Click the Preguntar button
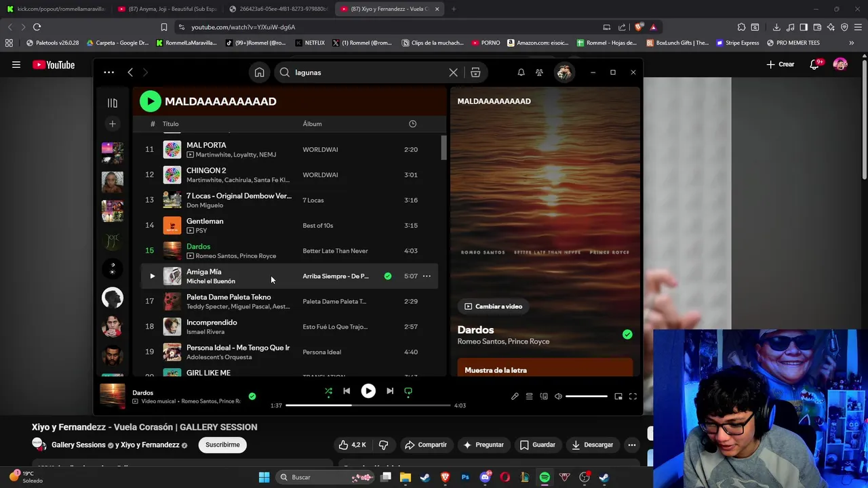This screenshot has height=488, width=868. (484, 445)
